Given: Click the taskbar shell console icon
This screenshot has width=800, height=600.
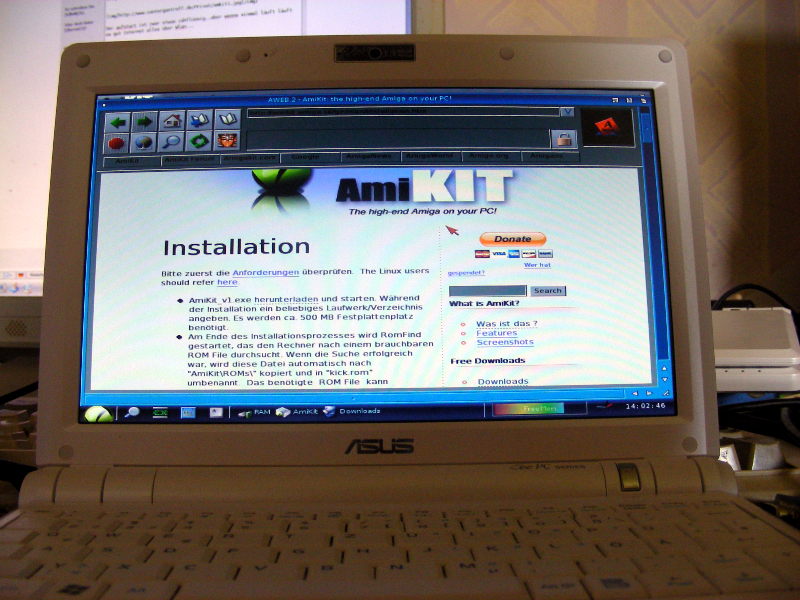Looking at the screenshot, I should click(x=160, y=412).
